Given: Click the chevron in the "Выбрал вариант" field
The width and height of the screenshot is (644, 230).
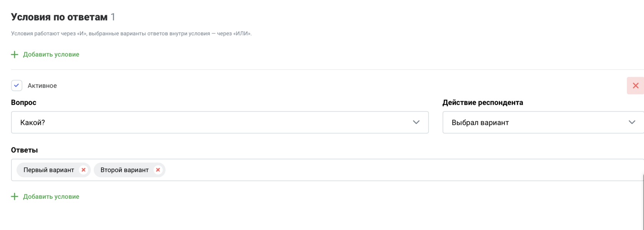Looking at the screenshot, I should [x=632, y=122].
